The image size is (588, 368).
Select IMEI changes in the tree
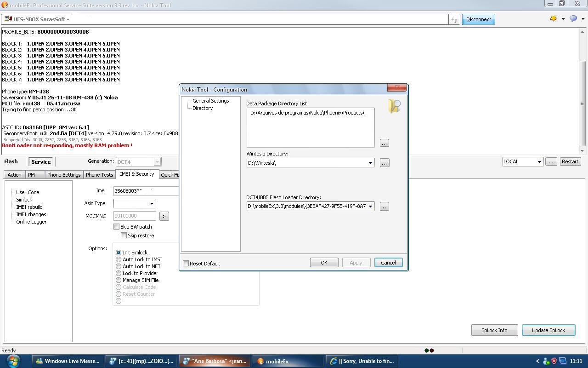tap(31, 214)
